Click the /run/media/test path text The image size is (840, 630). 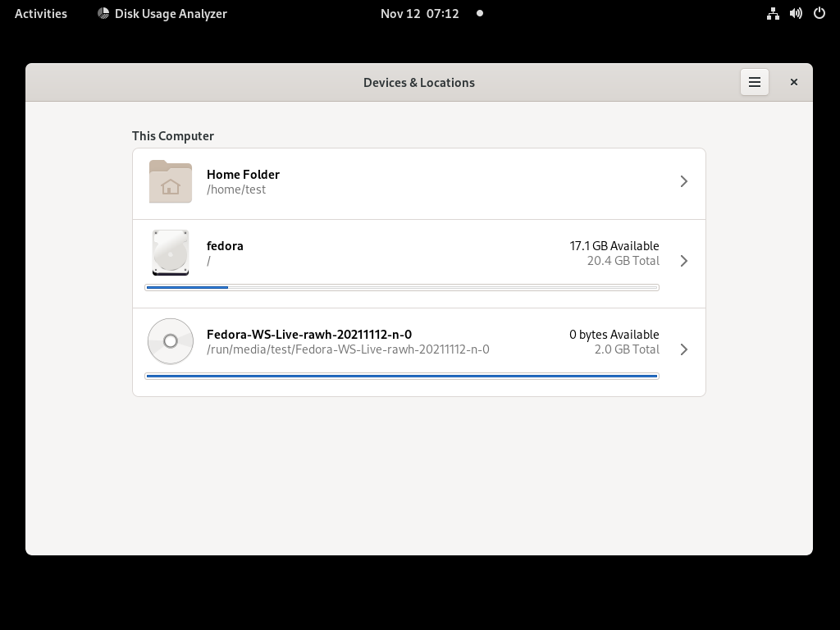[x=348, y=349]
